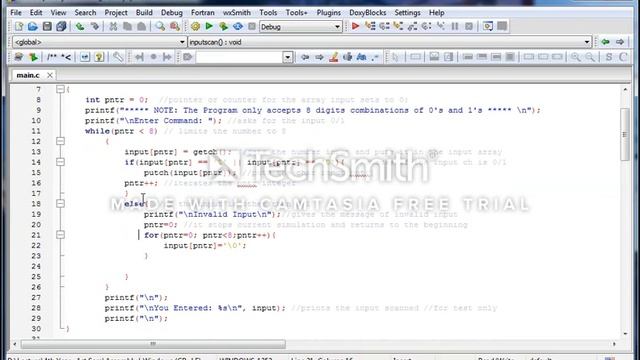Open the Build menu
The image size is (640, 360).
point(144,13)
